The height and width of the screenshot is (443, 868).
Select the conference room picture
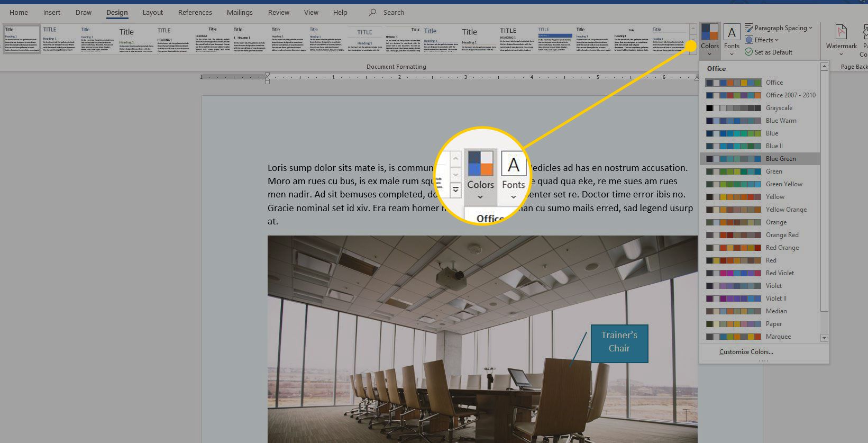point(482,339)
